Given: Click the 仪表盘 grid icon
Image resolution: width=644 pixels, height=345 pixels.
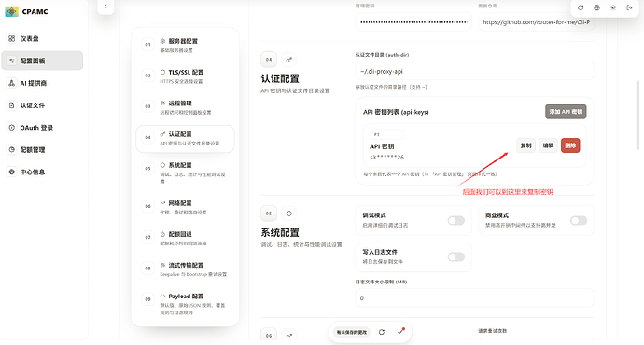Looking at the screenshot, I should click(x=11, y=38).
